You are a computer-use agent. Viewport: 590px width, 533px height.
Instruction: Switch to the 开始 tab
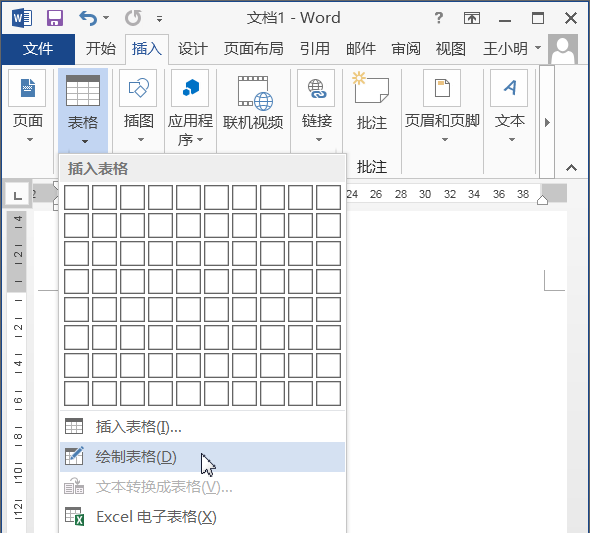(100, 49)
